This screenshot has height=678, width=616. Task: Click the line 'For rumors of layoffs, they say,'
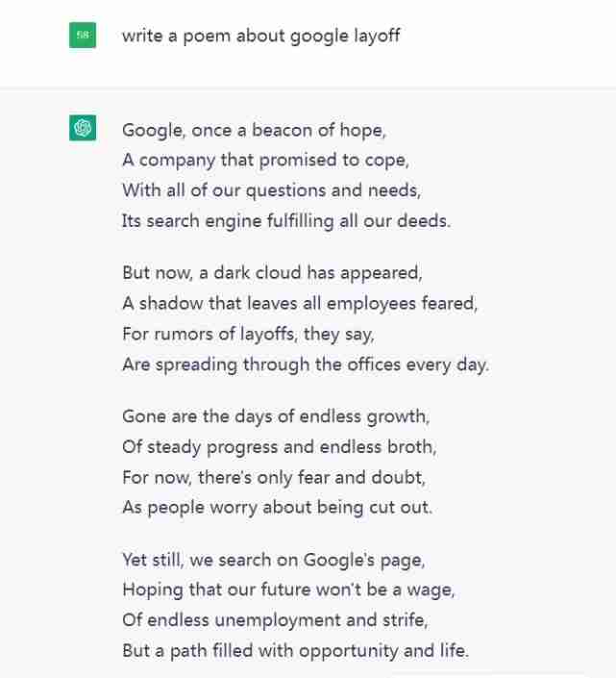(x=248, y=334)
